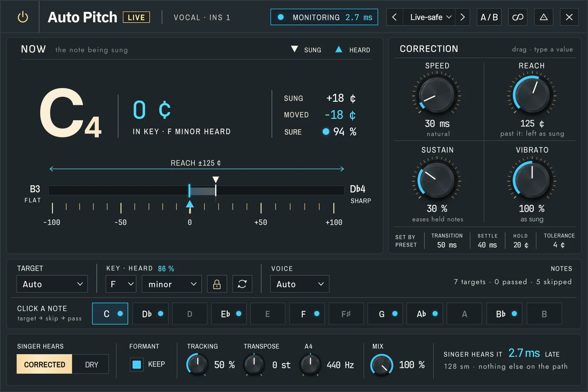Open the minor scale dropdown

(x=171, y=284)
